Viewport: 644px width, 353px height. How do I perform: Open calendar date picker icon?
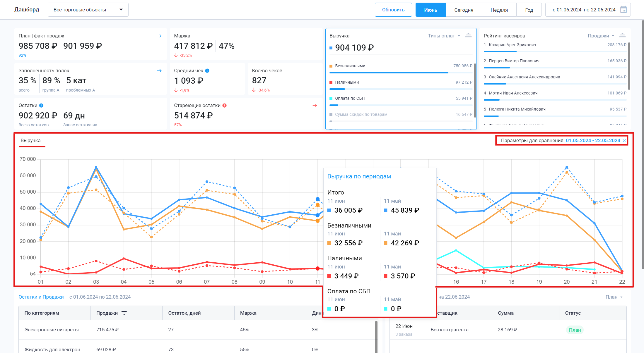(x=623, y=10)
